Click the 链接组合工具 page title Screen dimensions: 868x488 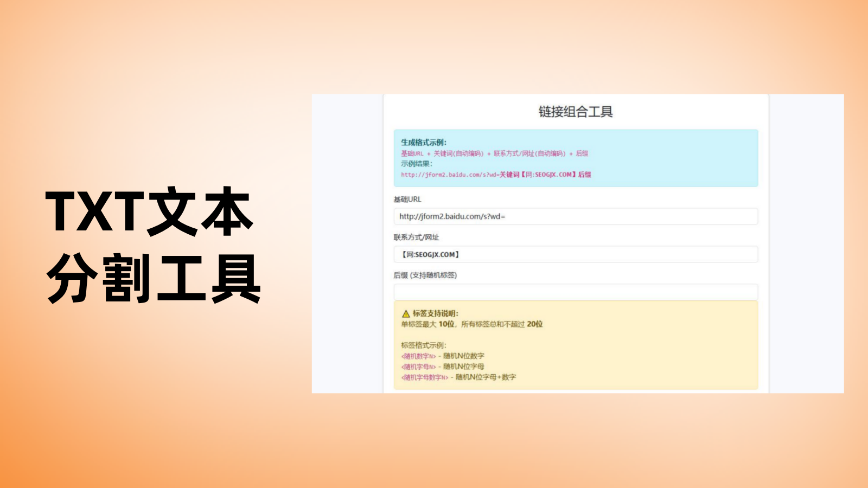tap(576, 112)
